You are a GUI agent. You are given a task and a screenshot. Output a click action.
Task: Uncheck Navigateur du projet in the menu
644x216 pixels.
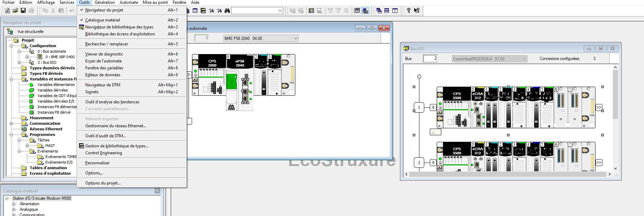(104, 10)
